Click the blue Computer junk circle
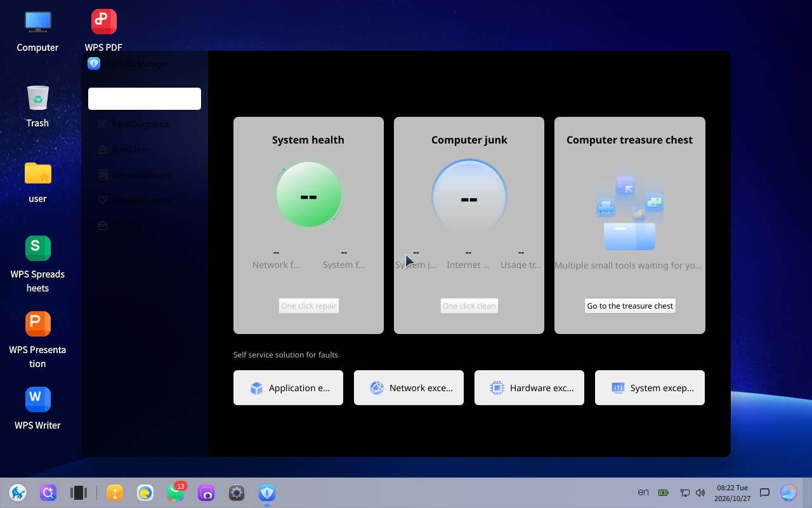The width and height of the screenshot is (812, 508). coord(469,196)
